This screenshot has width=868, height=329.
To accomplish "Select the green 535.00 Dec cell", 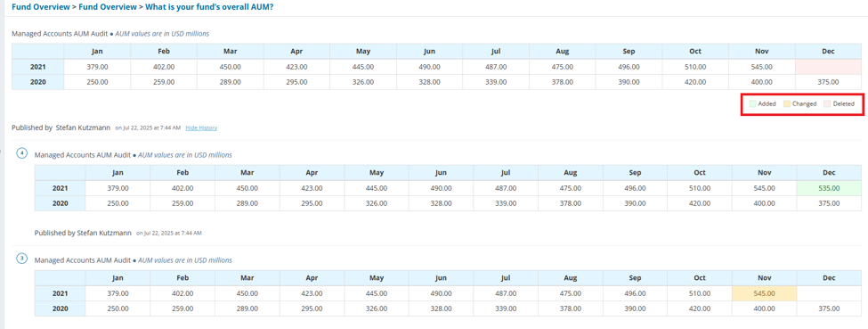I will 829,188.
